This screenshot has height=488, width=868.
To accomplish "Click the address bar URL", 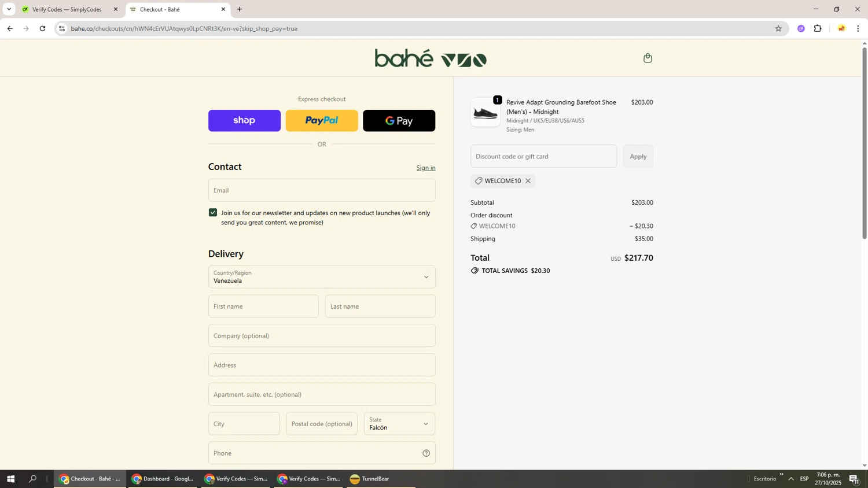I will (x=184, y=28).
